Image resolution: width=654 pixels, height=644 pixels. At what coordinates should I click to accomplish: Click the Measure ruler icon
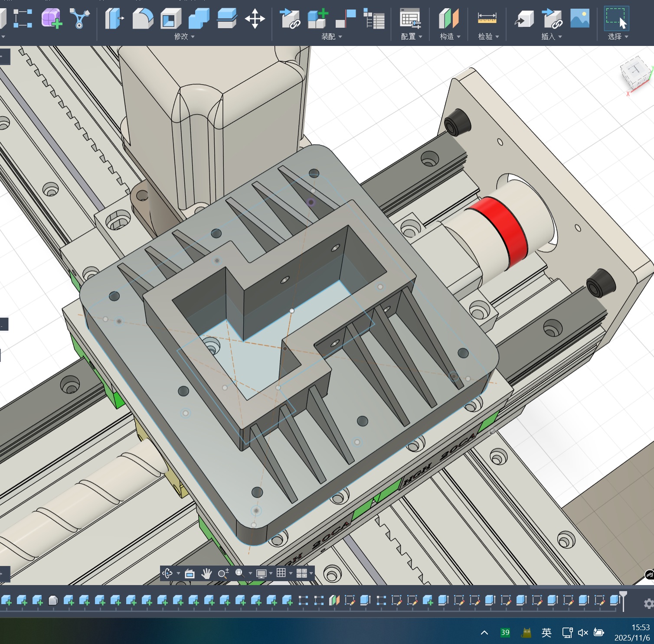[x=487, y=19]
